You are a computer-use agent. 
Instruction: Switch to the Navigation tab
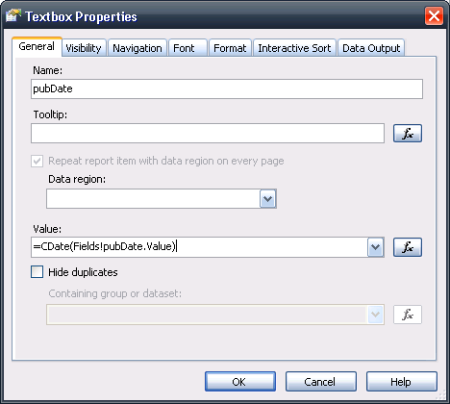click(x=137, y=48)
